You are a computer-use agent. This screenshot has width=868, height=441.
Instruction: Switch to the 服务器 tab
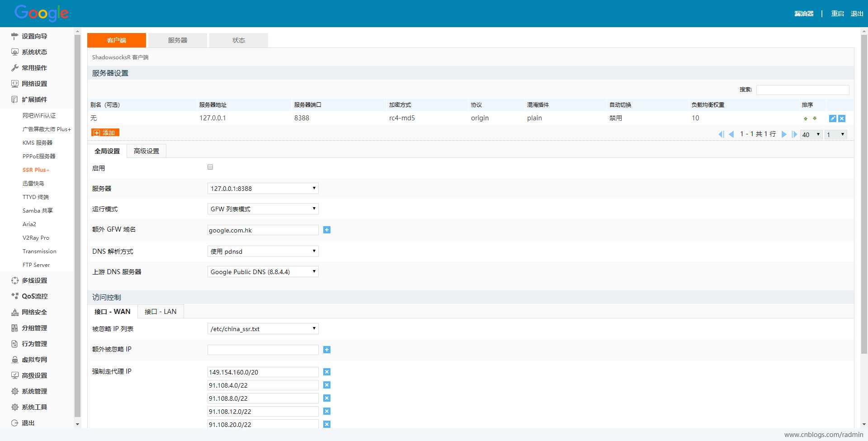click(178, 40)
